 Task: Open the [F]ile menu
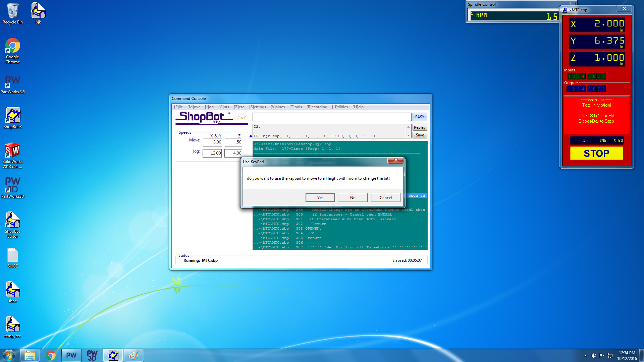point(178,107)
